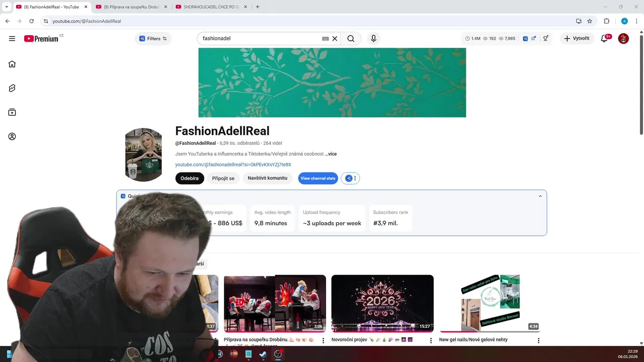Click the Vytvořit create button
This screenshot has height=362, width=644.
(577, 38)
